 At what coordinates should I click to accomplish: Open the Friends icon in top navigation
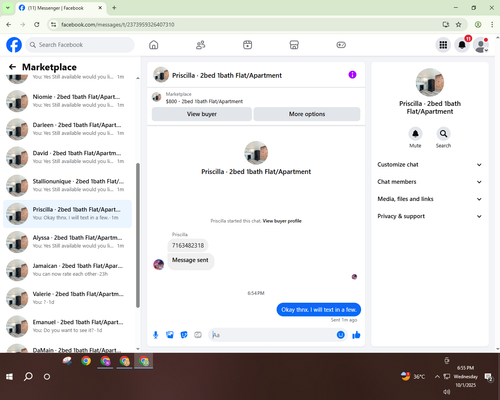click(x=200, y=45)
